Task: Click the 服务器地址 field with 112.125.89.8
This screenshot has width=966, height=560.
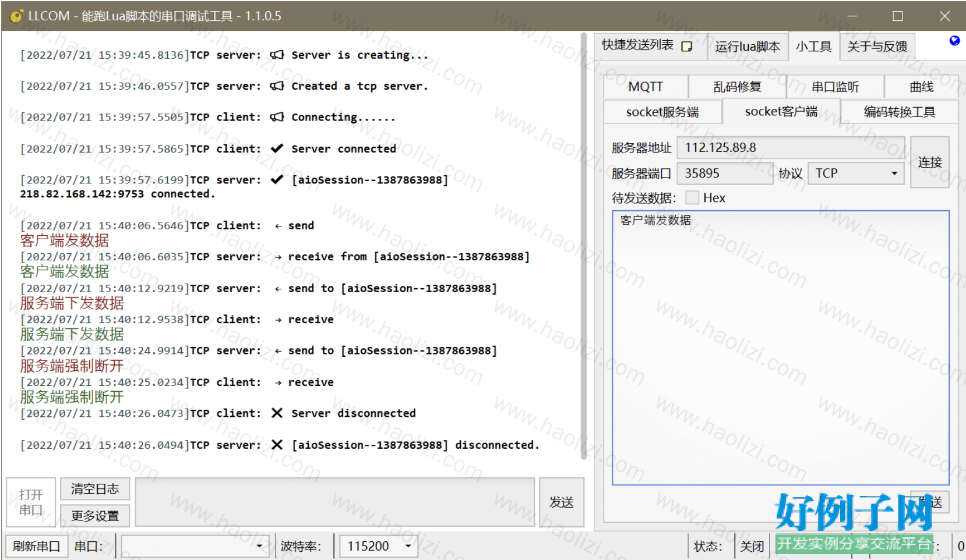Action: 791,148
